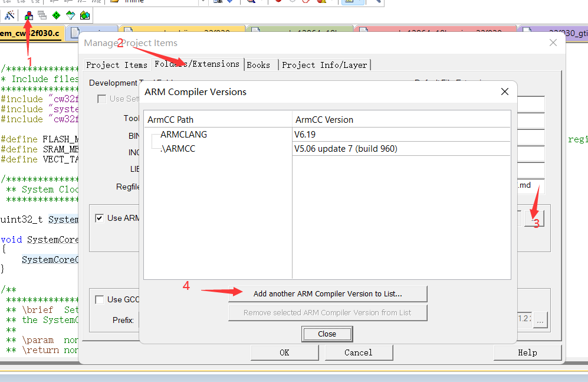Click the 'void SystemCore' function line
This screenshot has height=382, width=588.
coord(40,239)
